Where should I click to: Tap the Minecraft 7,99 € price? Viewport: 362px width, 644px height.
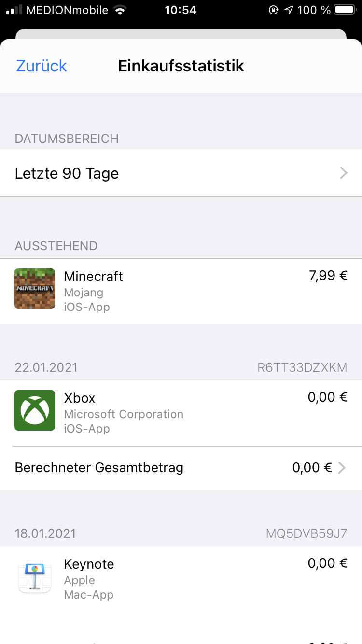pyautogui.click(x=328, y=276)
